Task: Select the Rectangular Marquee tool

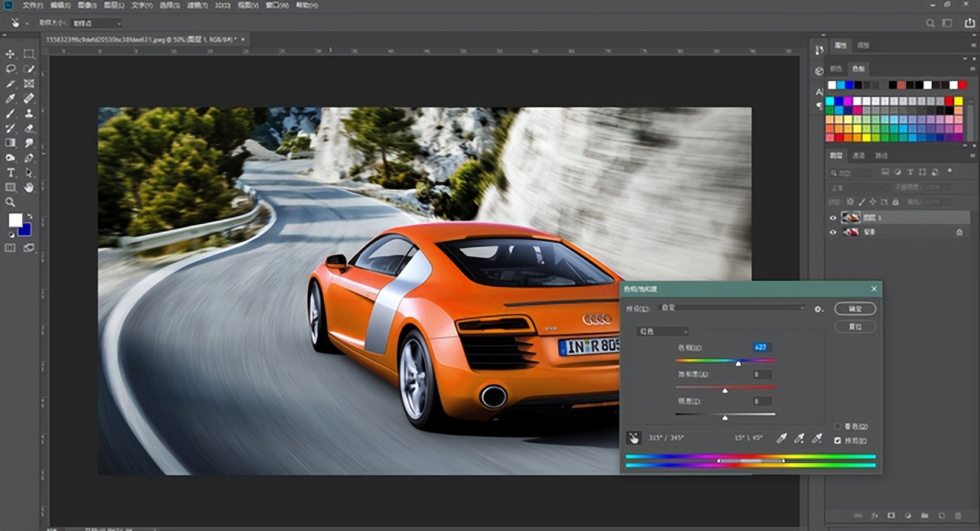Action: 29,54
